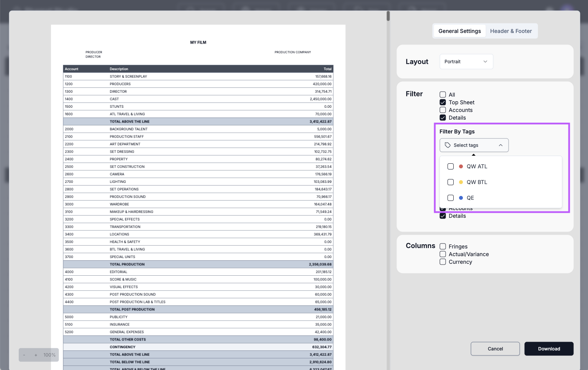
Task: Click the tag icon in Select tags field
Action: (x=448, y=145)
